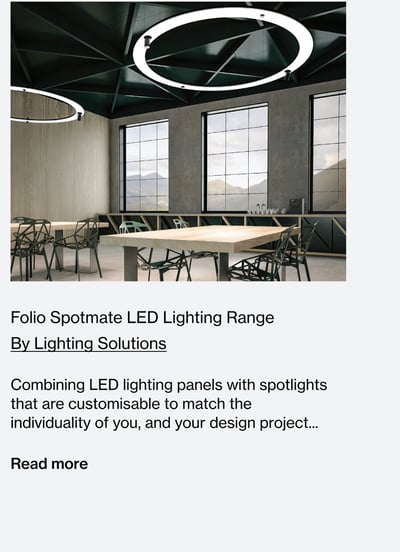Click the Read more link
The width and height of the screenshot is (400, 552).
pos(49,464)
